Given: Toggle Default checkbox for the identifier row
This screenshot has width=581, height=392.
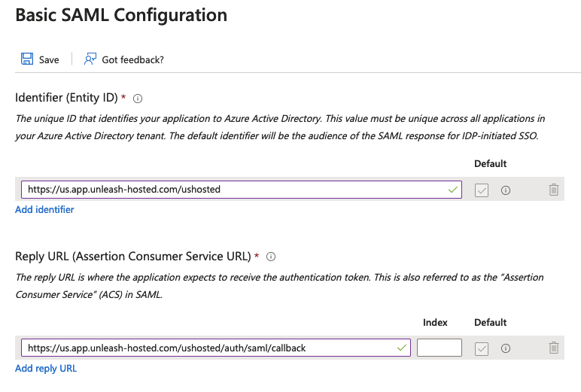Looking at the screenshot, I should coord(482,190).
